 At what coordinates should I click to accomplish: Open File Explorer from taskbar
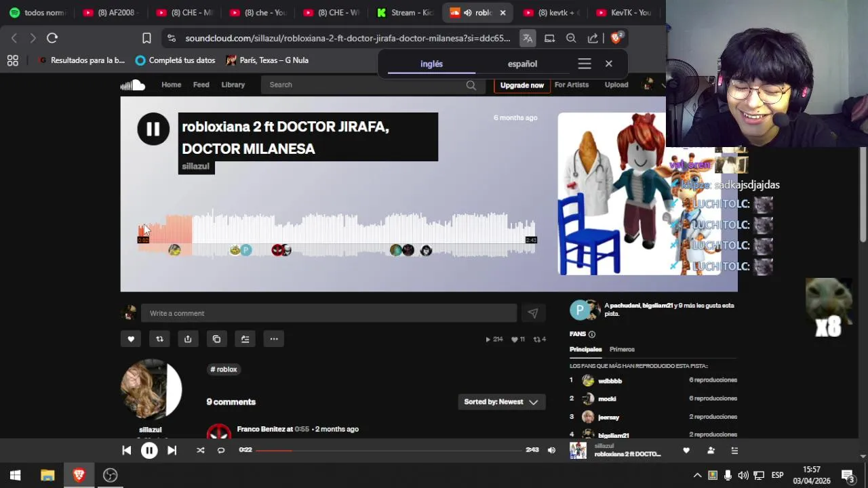click(47, 475)
